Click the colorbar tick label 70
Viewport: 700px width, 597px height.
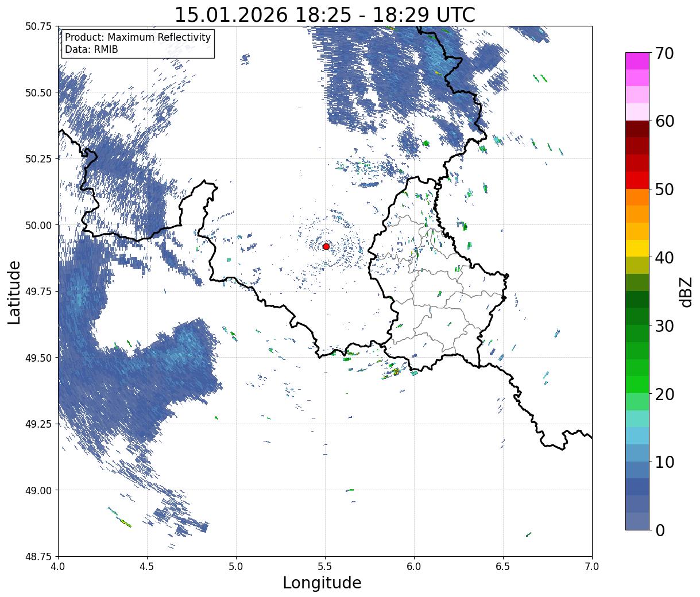coord(664,53)
